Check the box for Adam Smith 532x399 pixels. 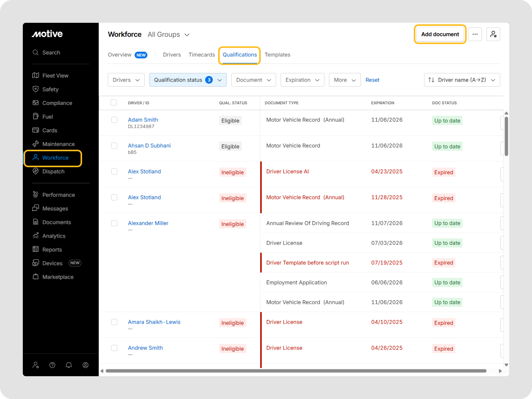(x=114, y=120)
